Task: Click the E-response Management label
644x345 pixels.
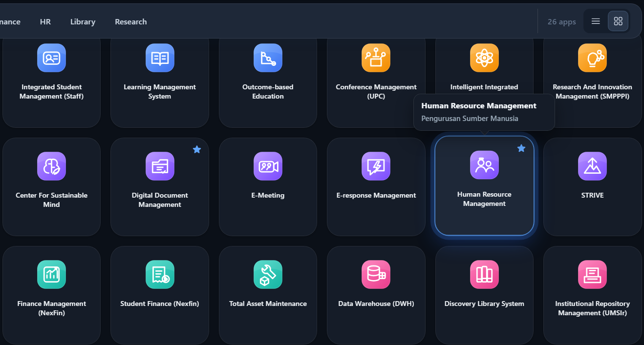Action: point(376,195)
